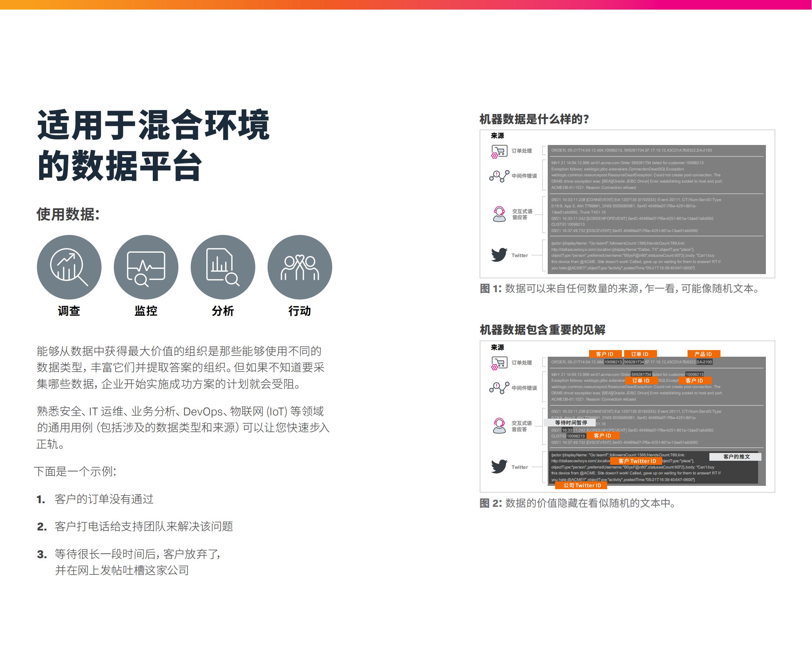Click the middleware error graph icon in Figure 2

(x=499, y=388)
